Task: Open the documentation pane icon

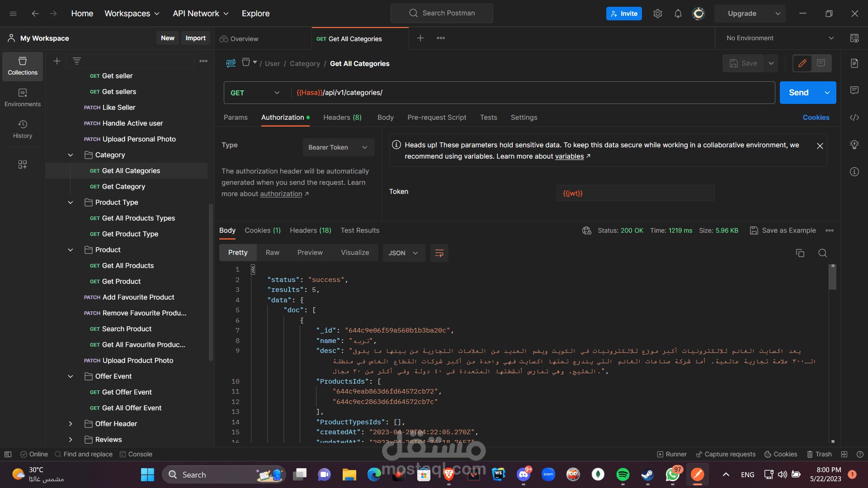Action: point(854,63)
